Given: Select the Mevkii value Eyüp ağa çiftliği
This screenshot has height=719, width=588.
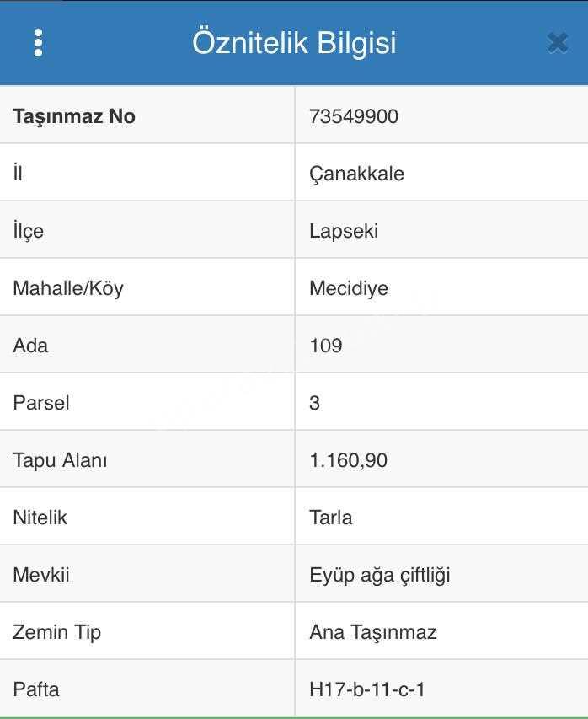Looking at the screenshot, I should [380, 575].
